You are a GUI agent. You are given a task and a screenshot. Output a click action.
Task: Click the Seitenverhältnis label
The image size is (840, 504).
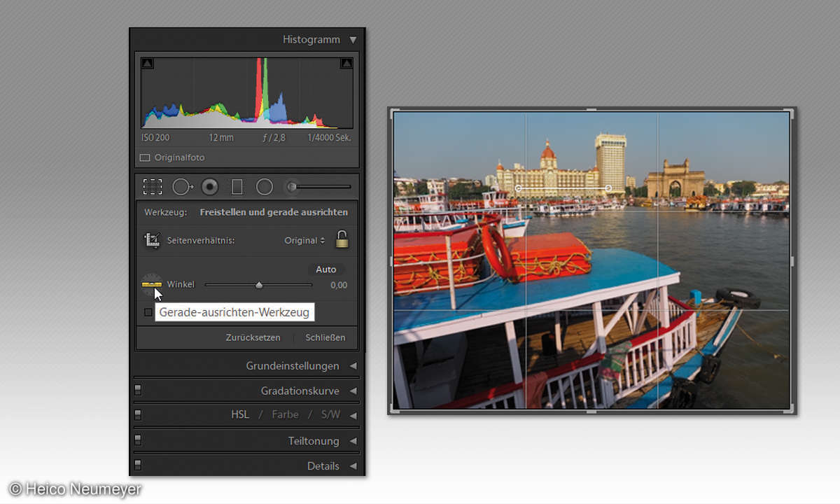click(x=200, y=240)
